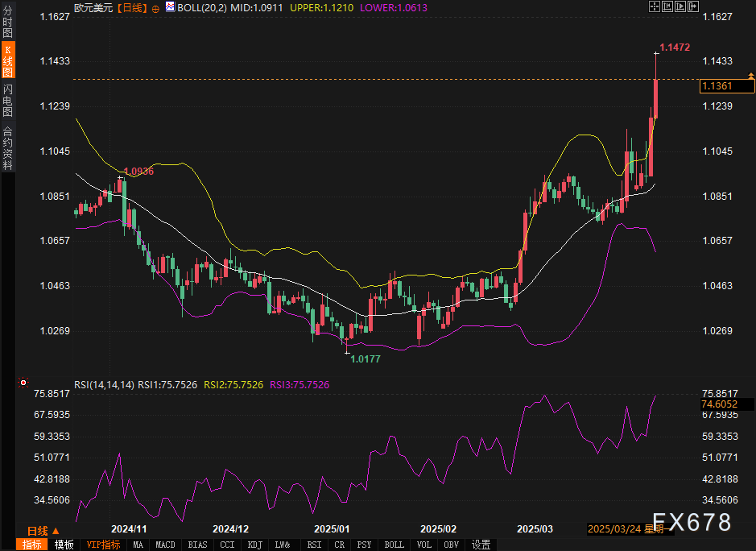Click the fourth chart icon at top right

(692, 6)
